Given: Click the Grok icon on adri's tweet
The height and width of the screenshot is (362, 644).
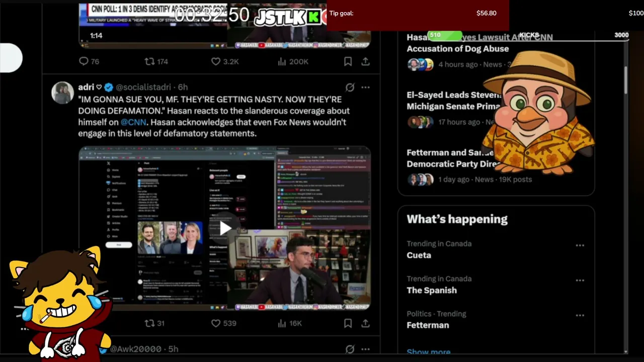Looking at the screenshot, I should [350, 87].
